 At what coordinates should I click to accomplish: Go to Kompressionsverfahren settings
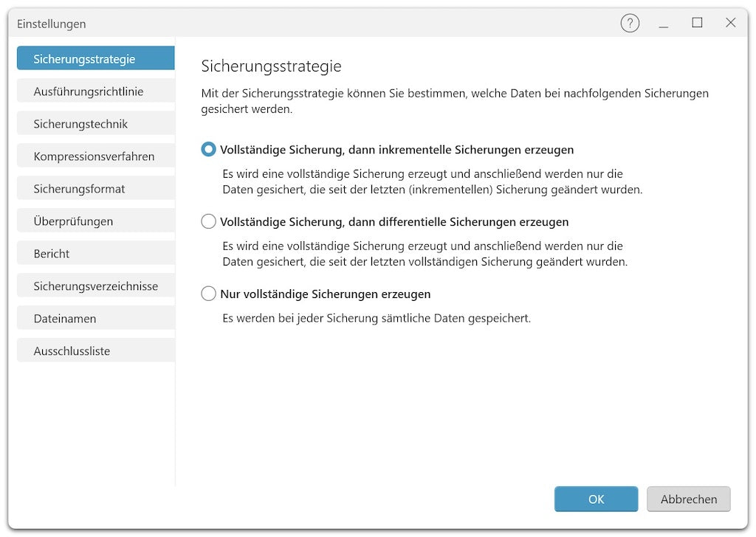(x=95, y=156)
